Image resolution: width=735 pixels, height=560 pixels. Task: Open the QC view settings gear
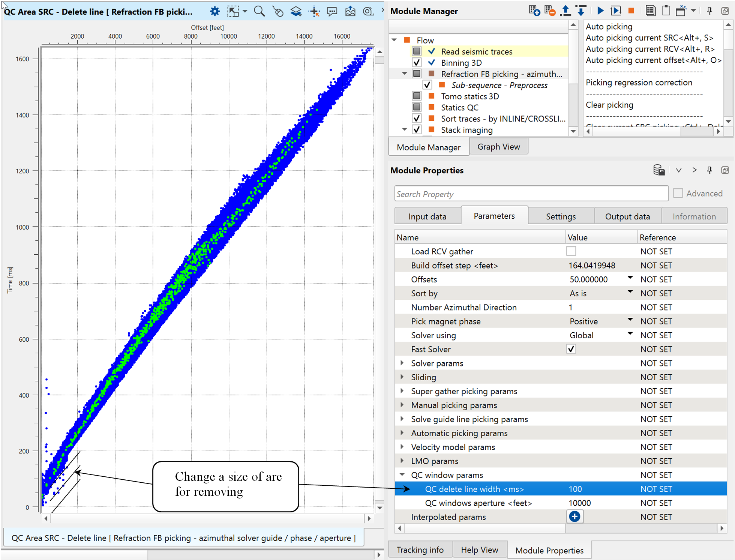[214, 11]
